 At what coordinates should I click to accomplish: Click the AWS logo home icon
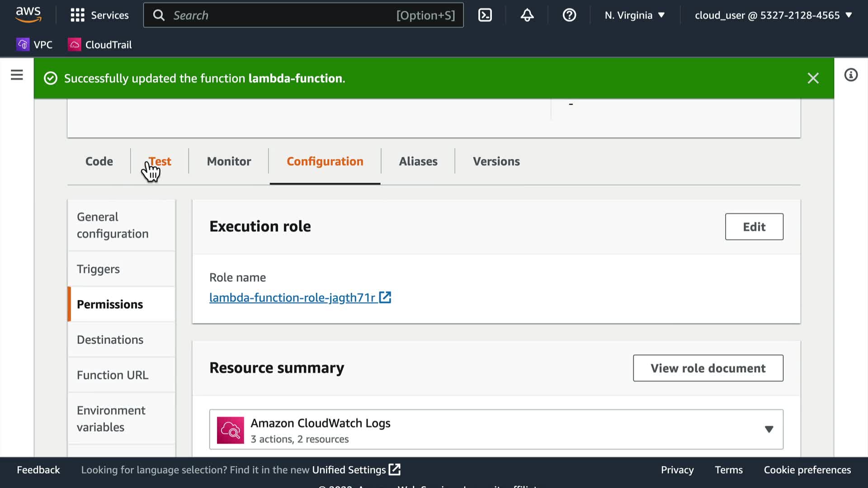tap(28, 14)
